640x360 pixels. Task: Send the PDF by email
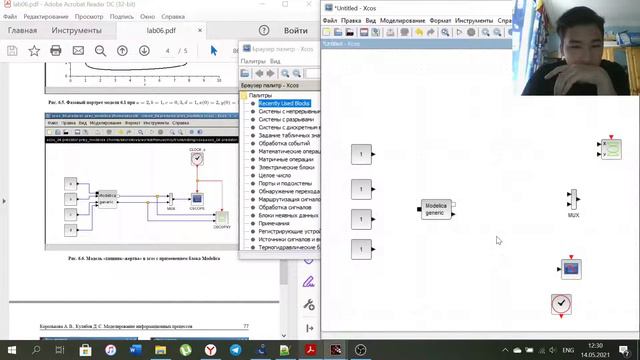point(78,51)
